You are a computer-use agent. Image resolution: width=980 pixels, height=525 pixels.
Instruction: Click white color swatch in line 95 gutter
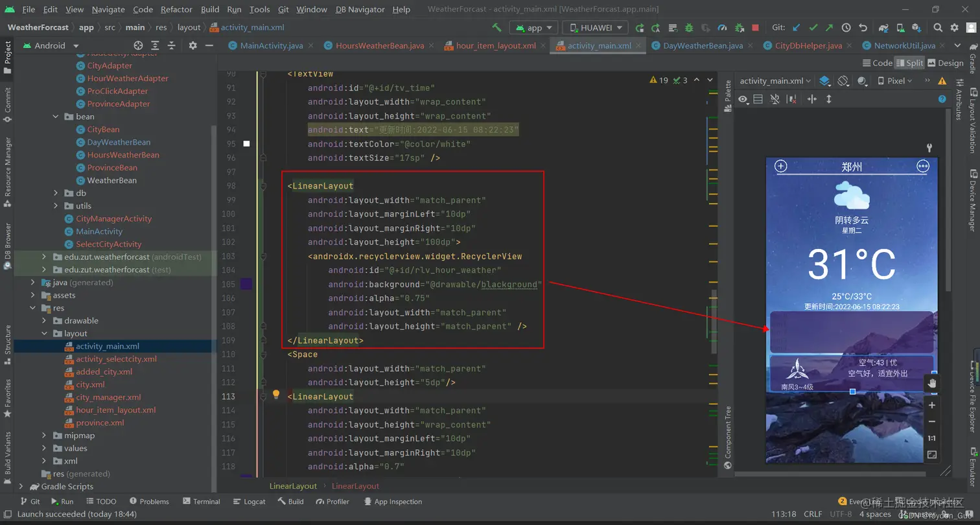tap(246, 144)
